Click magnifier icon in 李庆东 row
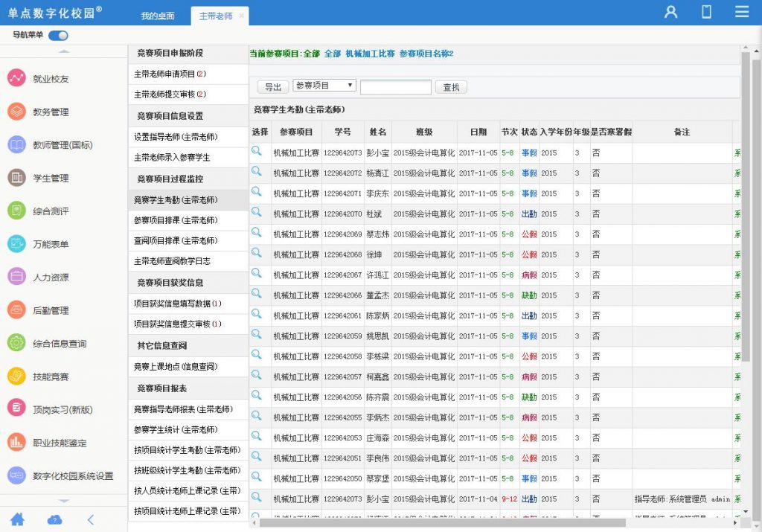Viewport: 762px width, 532px height. coord(257,192)
